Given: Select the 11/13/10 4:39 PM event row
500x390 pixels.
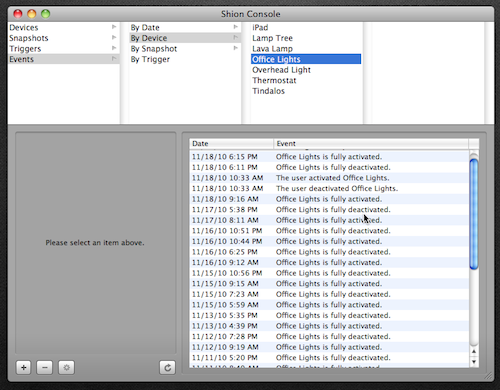Looking at the screenshot, I should (329, 326).
